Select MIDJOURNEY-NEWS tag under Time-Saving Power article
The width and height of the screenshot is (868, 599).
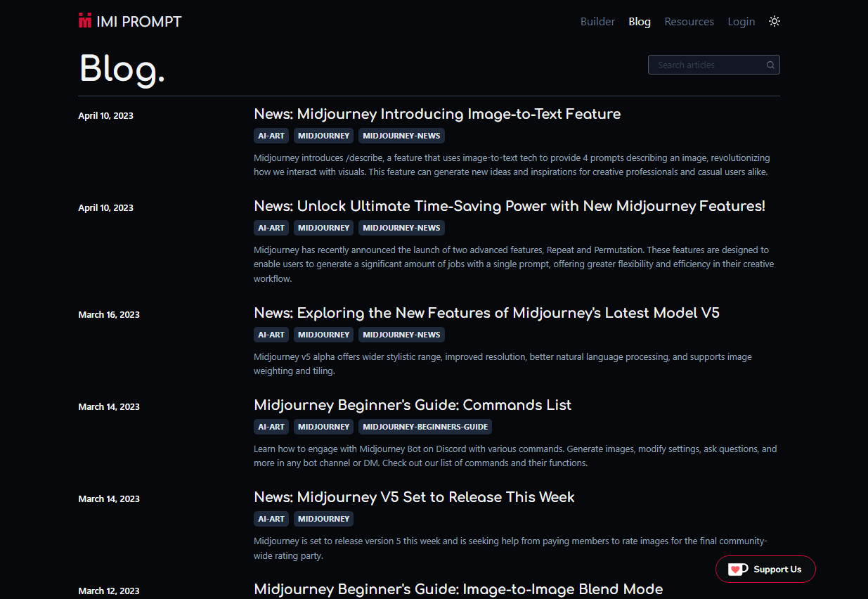[x=401, y=228]
